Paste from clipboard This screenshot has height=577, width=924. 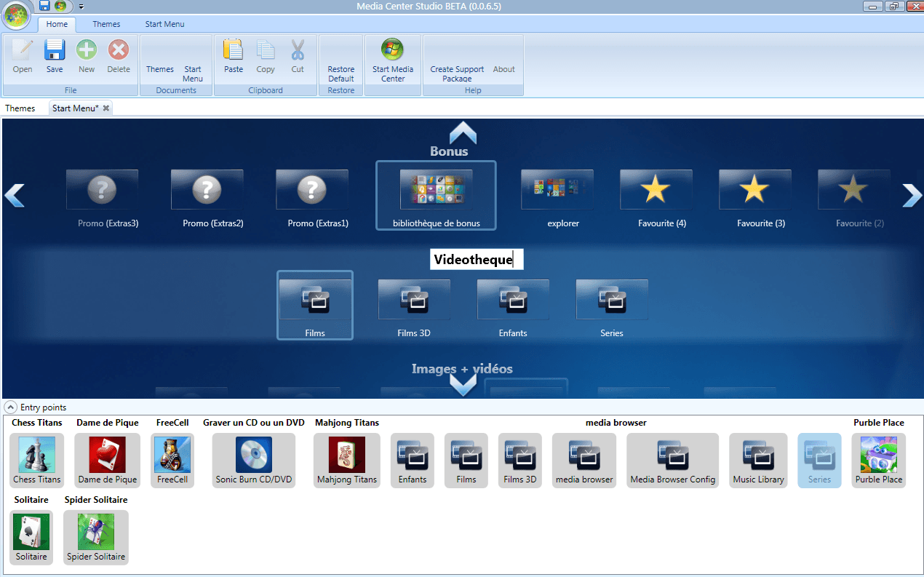(234, 57)
